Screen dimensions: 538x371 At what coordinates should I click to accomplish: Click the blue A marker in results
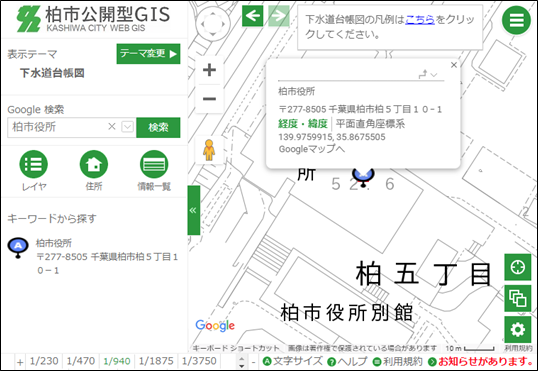pos(18,248)
